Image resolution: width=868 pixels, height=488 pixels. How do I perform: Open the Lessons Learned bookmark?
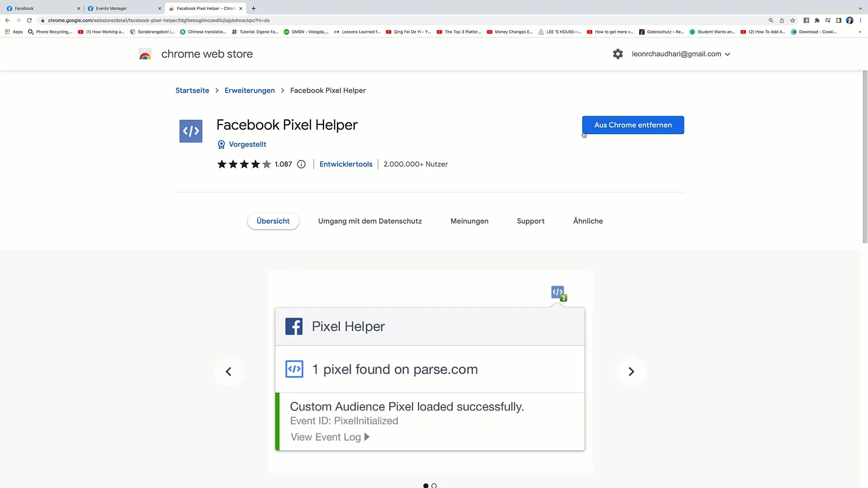tap(357, 32)
